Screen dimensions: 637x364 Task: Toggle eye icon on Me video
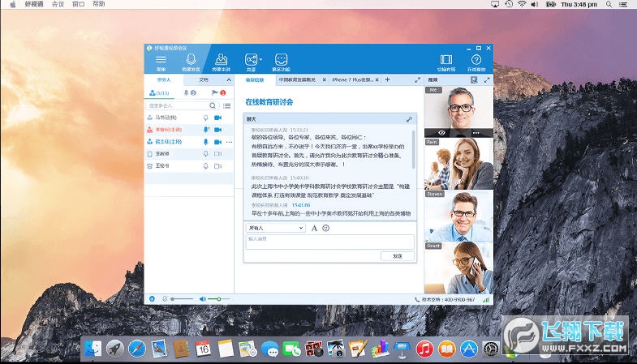[x=442, y=132]
